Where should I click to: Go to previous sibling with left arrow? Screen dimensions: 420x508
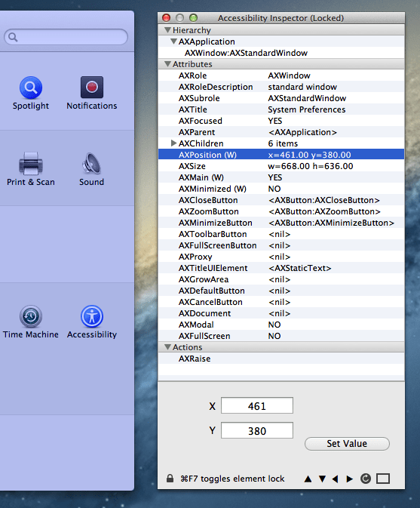coord(336,479)
